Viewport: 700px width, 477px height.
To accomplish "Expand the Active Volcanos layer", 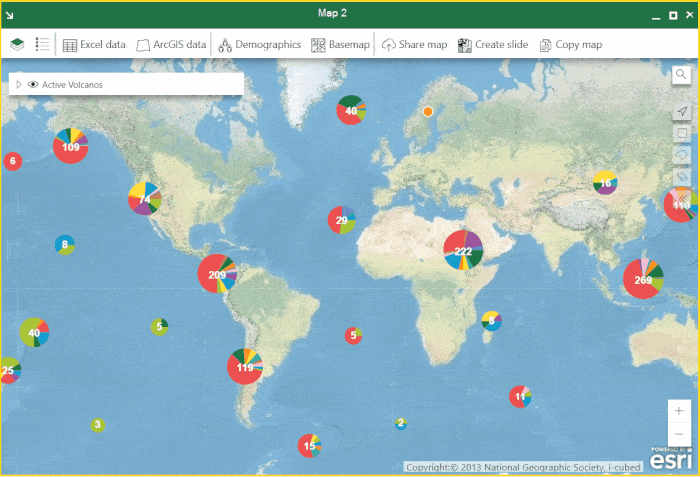I will [x=19, y=84].
